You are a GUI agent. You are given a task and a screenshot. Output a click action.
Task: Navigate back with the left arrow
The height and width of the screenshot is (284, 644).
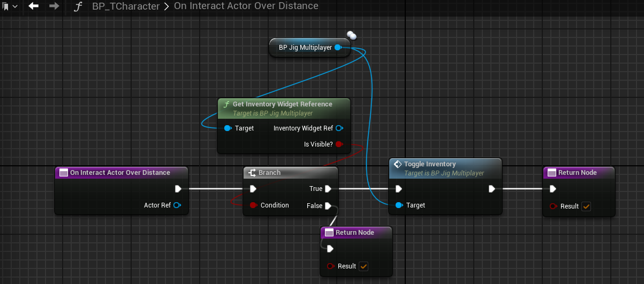(x=33, y=6)
